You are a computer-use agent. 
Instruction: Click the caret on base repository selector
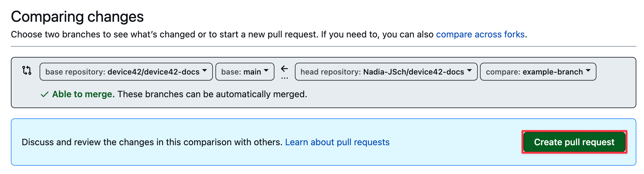click(205, 70)
